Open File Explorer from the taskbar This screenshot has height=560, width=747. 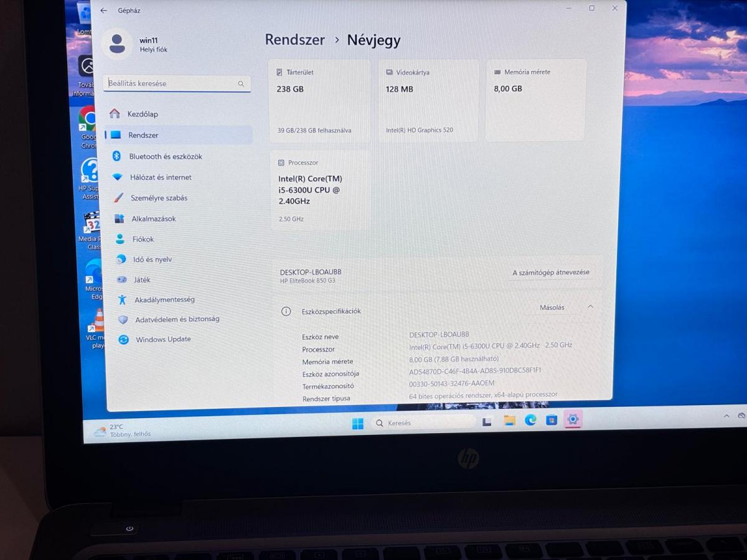(x=509, y=421)
